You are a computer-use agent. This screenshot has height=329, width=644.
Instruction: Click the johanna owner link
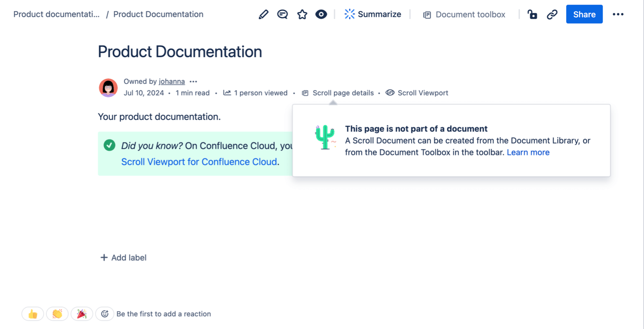[172, 82]
